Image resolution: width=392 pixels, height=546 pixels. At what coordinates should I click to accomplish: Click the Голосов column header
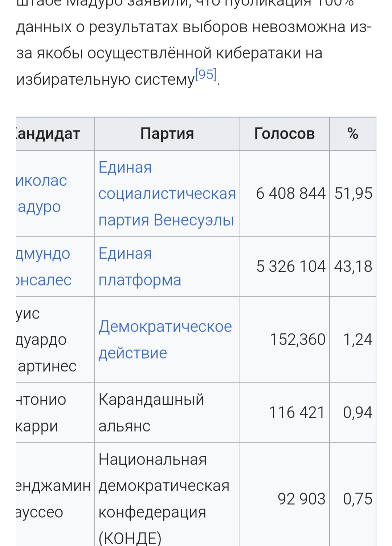point(284,134)
